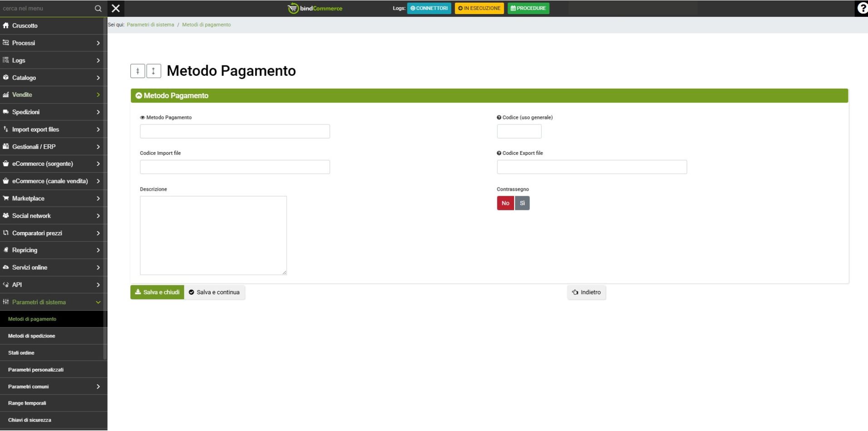This screenshot has height=431, width=868.
Task: Open Stati ordine menu item
Action: point(21,353)
